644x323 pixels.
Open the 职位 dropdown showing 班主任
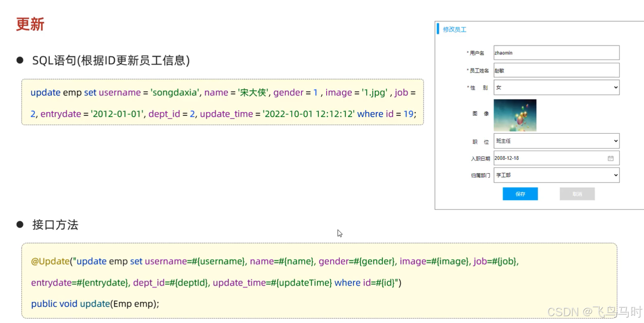click(556, 141)
